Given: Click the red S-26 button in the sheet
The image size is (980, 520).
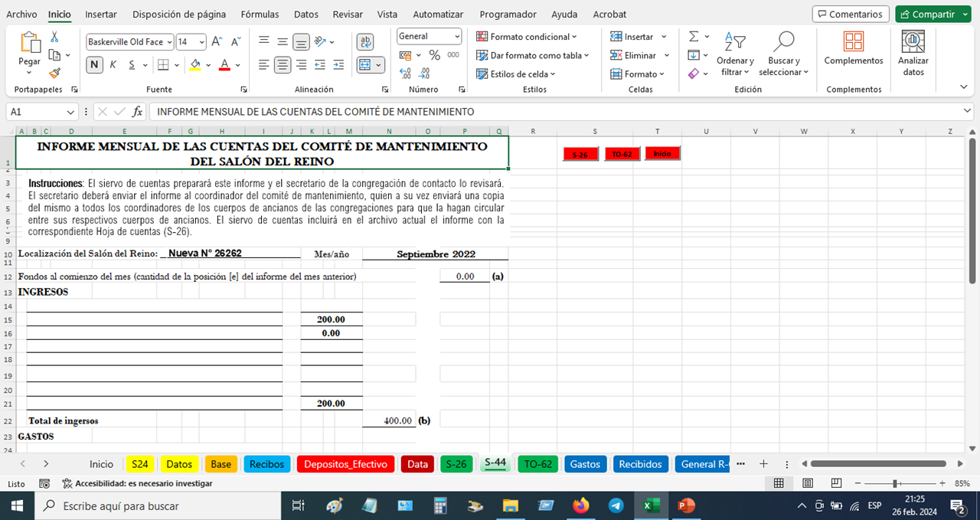Looking at the screenshot, I should 580,154.
